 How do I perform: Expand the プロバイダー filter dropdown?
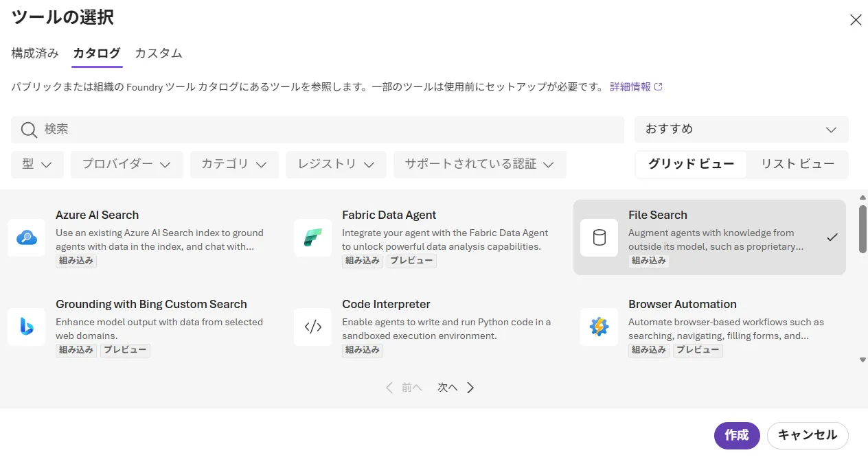(126, 165)
